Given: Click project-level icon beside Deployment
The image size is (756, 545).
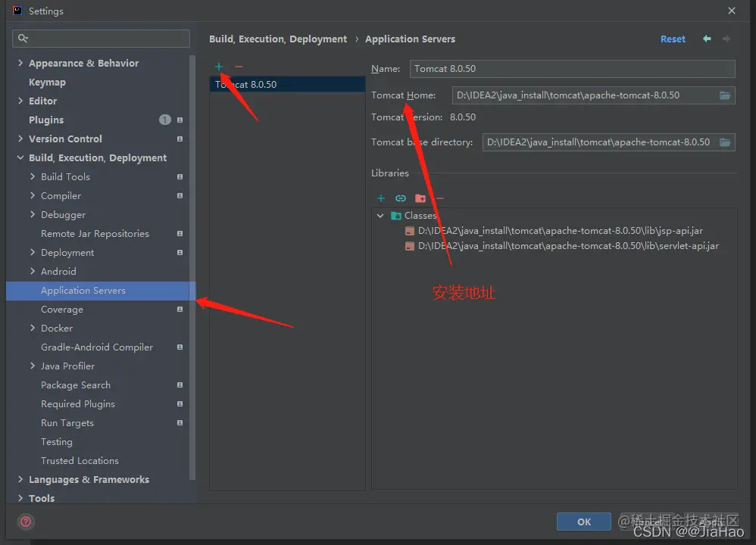Looking at the screenshot, I should click(x=180, y=253).
